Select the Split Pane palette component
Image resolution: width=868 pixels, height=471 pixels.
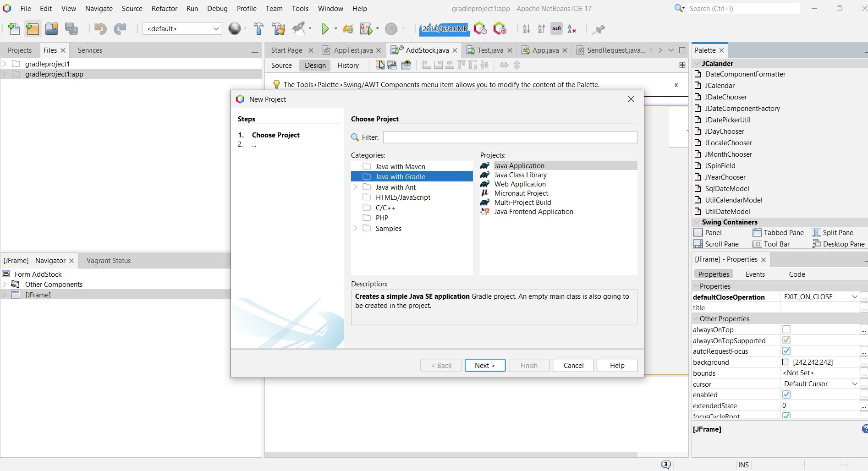(832, 233)
